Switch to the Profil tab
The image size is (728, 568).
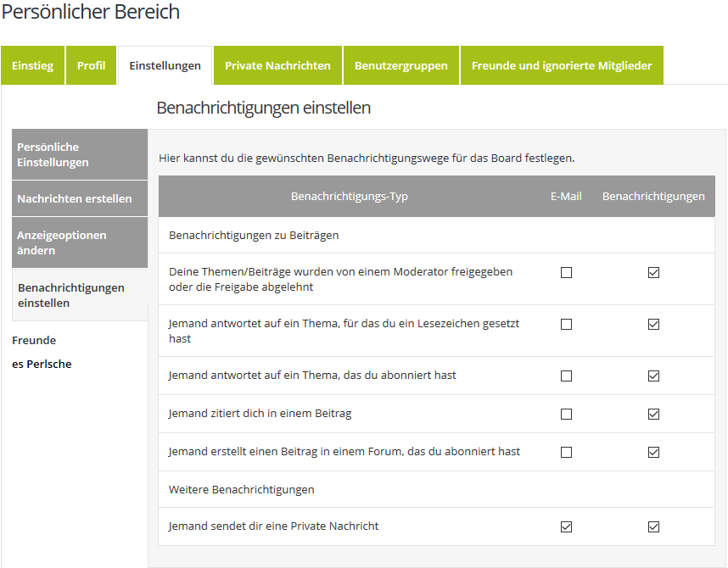pos(91,66)
